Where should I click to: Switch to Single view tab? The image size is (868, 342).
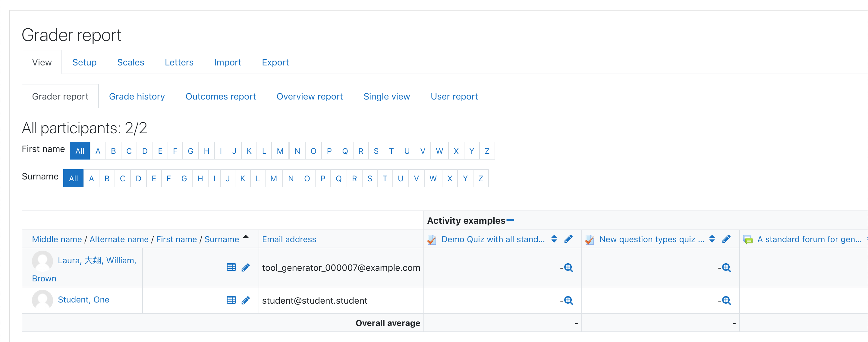[386, 97]
